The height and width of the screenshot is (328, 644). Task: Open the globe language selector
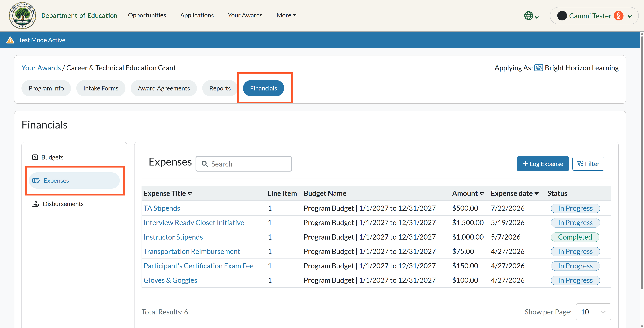pyautogui.click(x=531, y=16)
